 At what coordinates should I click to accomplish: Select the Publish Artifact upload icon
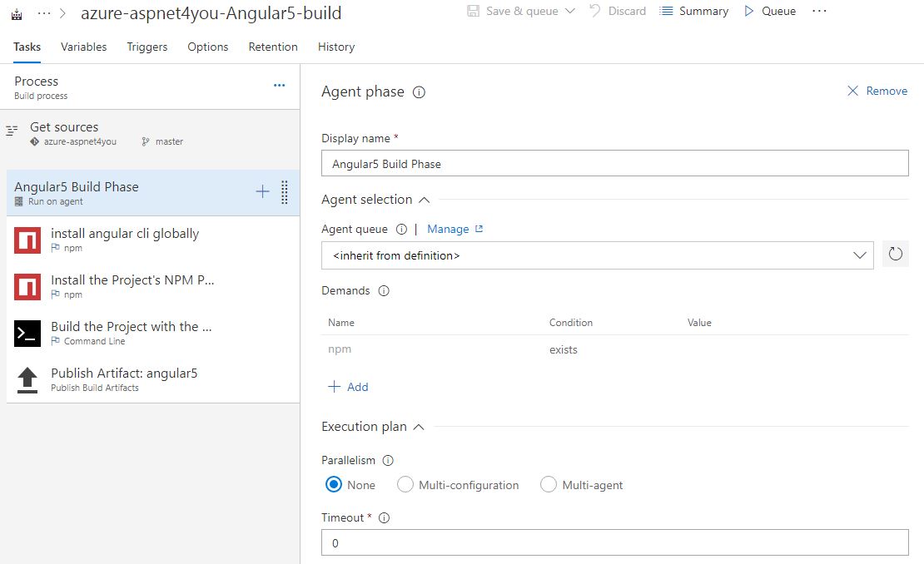point(27,379)
